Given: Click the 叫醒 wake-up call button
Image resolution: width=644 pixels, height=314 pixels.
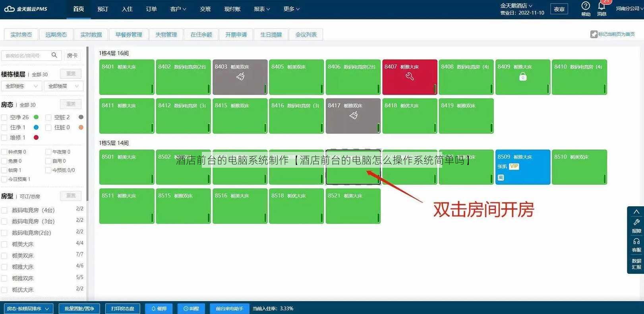Looking at the screenshot, I should [x=191, y=308].
